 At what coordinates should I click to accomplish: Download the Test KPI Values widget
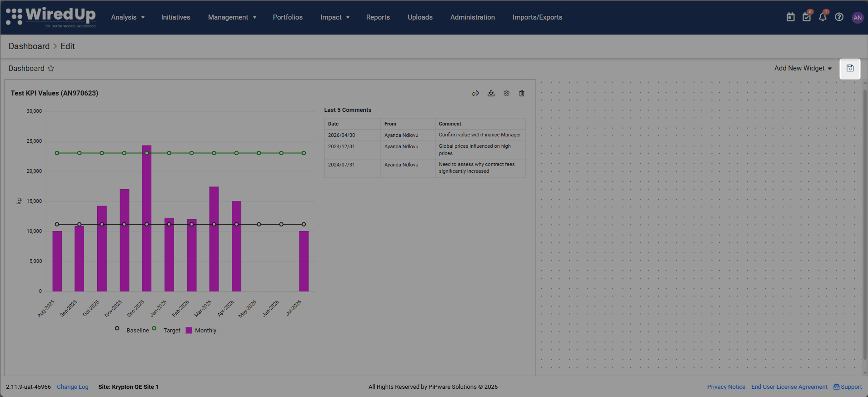[x=491, y=93]
